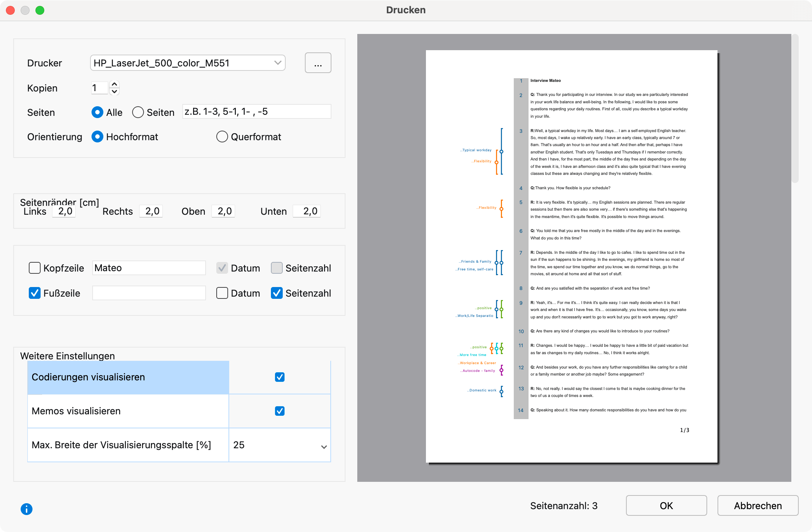Screen dimensions: 812x532
Task: Select Querformat orientation
Action: point(222,137)
